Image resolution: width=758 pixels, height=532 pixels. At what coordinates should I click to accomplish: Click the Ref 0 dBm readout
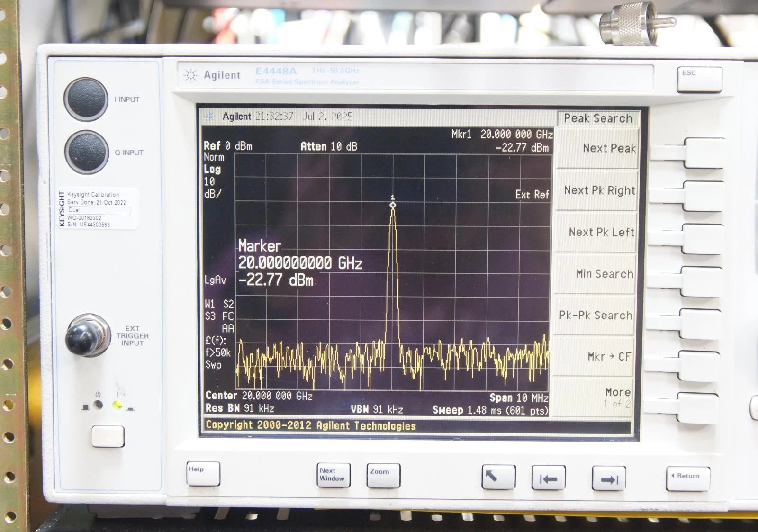click(x=228, y=146)
